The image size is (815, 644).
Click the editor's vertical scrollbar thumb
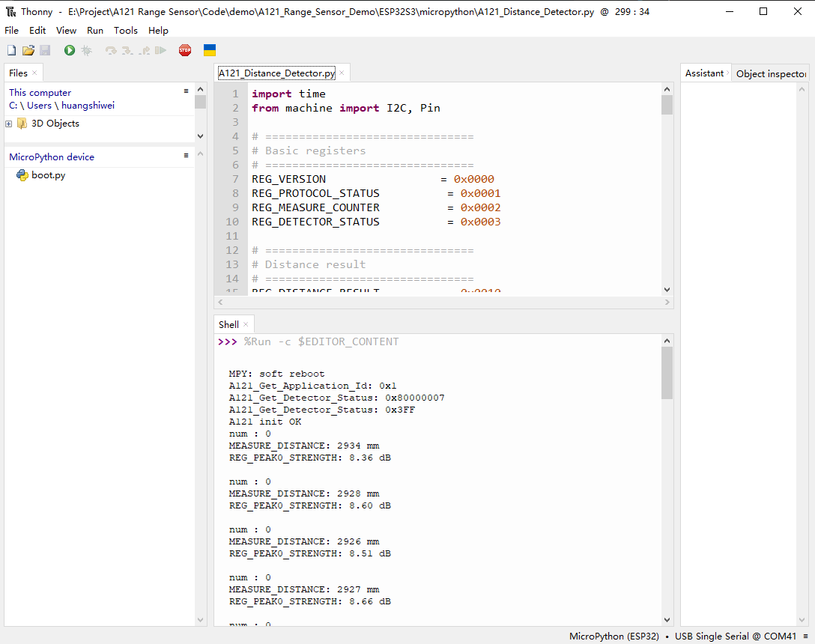667,104
